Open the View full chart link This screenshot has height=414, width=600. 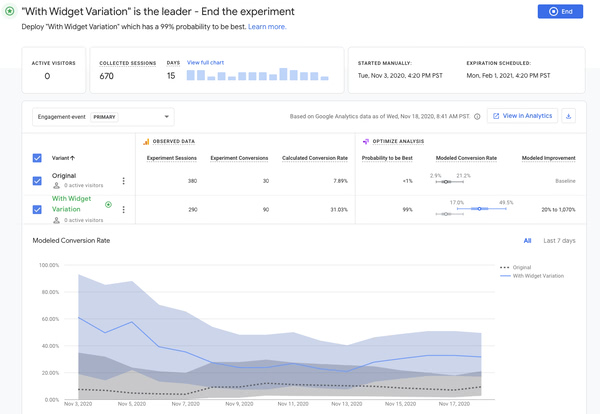click(x=205, y=62)
